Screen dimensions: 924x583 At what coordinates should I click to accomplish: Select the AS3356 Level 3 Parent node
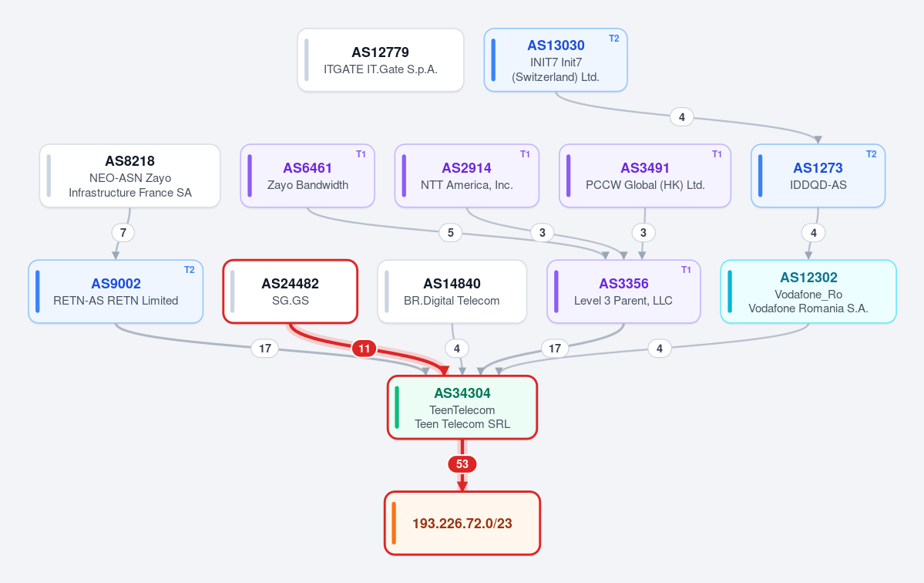pos(623,291)
